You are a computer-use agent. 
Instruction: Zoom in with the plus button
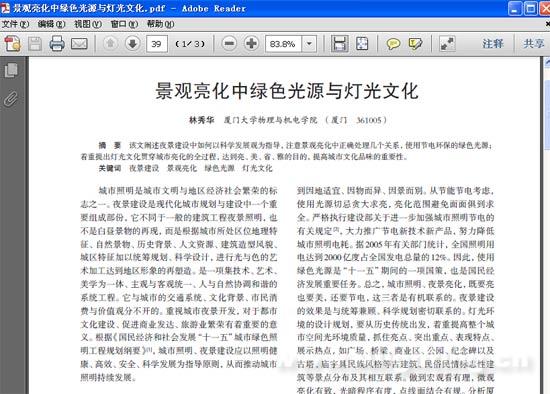click(251, 44)
